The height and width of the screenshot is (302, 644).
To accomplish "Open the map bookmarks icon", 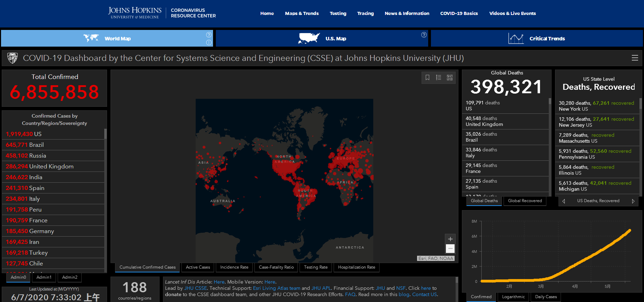I will pos(427,78).
